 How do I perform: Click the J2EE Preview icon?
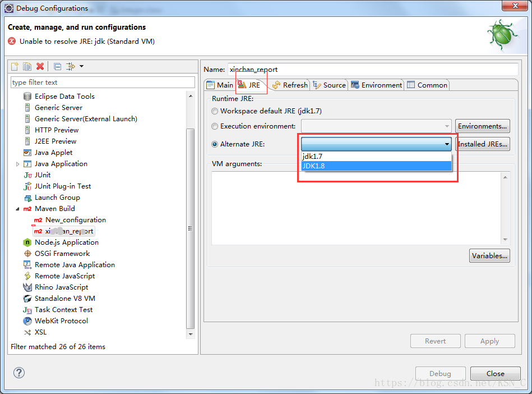click(x=27, y=141)
